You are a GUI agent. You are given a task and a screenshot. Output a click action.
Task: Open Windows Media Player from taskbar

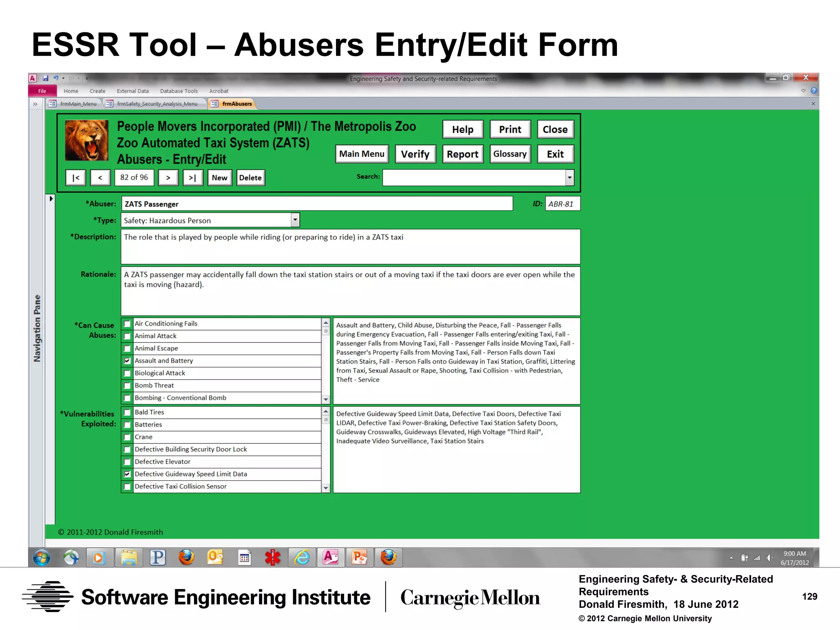pyautogui.click(x=98, y=557)
